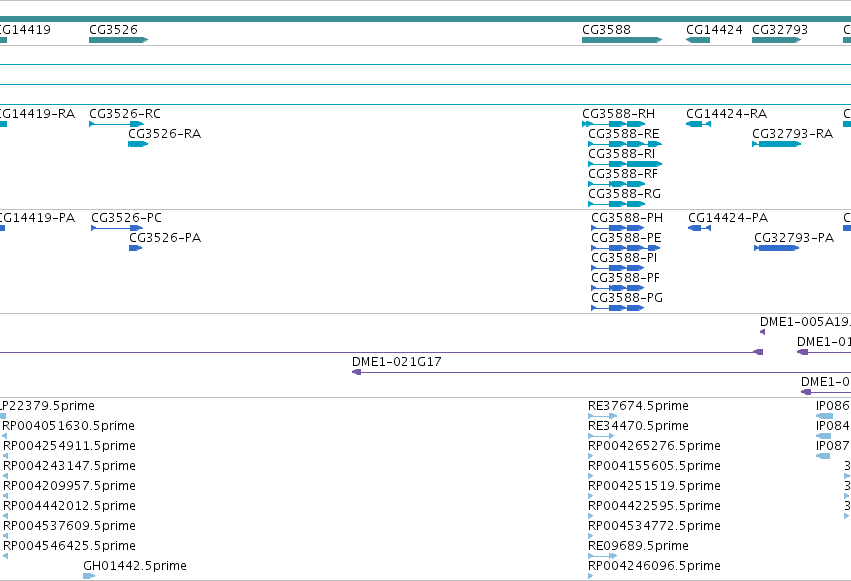The width and height of the screenshot is (851, 581).
Task: Open EST RP004422595.5prime
Action: tap(591, 516)
